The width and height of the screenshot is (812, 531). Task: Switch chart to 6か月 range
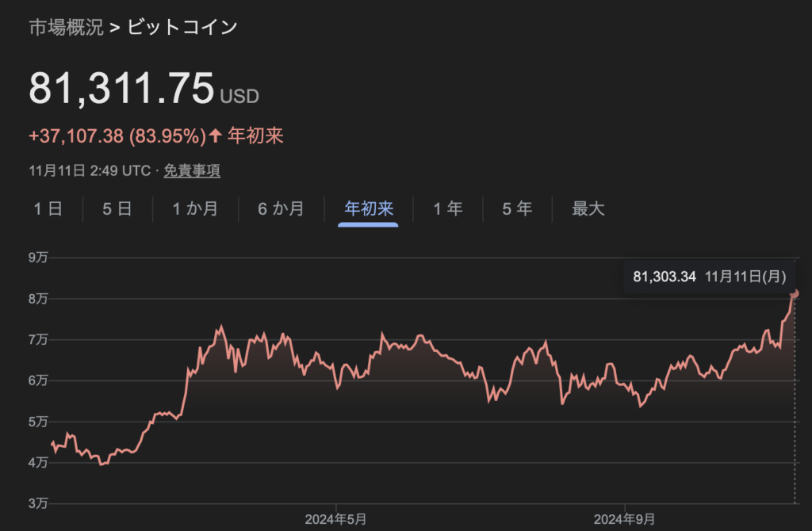pyautogui.click(x=281, y=209)
